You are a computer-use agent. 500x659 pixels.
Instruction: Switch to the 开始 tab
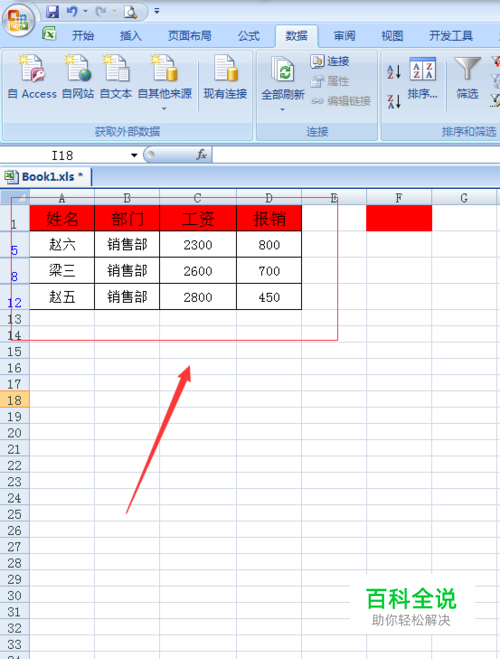[83, 36]
